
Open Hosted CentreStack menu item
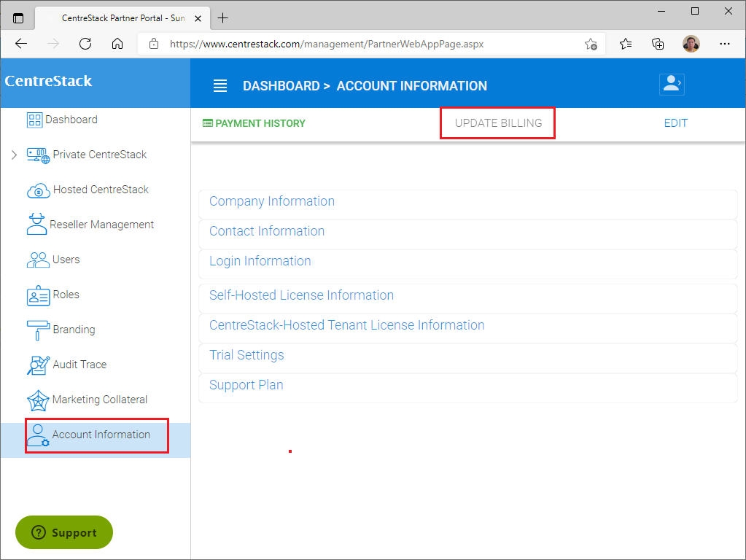click(x=101, y=190)
